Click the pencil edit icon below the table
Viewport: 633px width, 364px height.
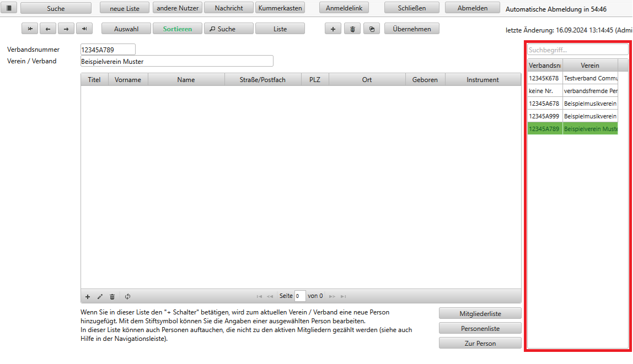click(x=100, y=296)
